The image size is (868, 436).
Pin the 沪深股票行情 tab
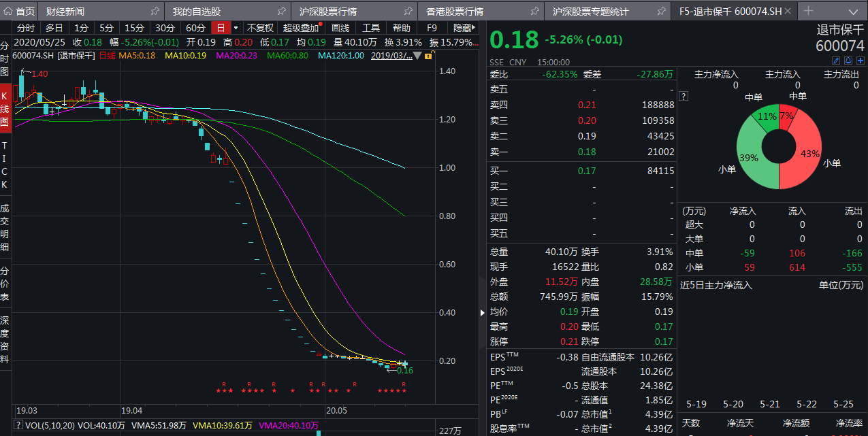pos(408,12)
